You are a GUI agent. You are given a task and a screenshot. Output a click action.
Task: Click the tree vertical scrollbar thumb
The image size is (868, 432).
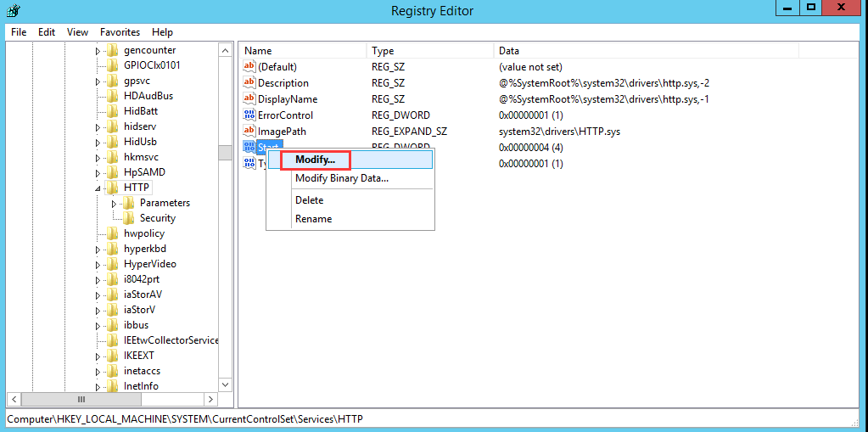[226, 152]
